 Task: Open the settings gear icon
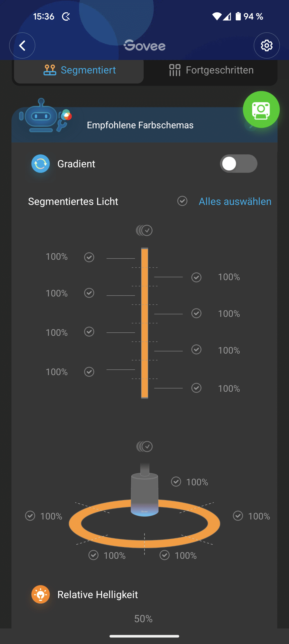coord(267,46)
